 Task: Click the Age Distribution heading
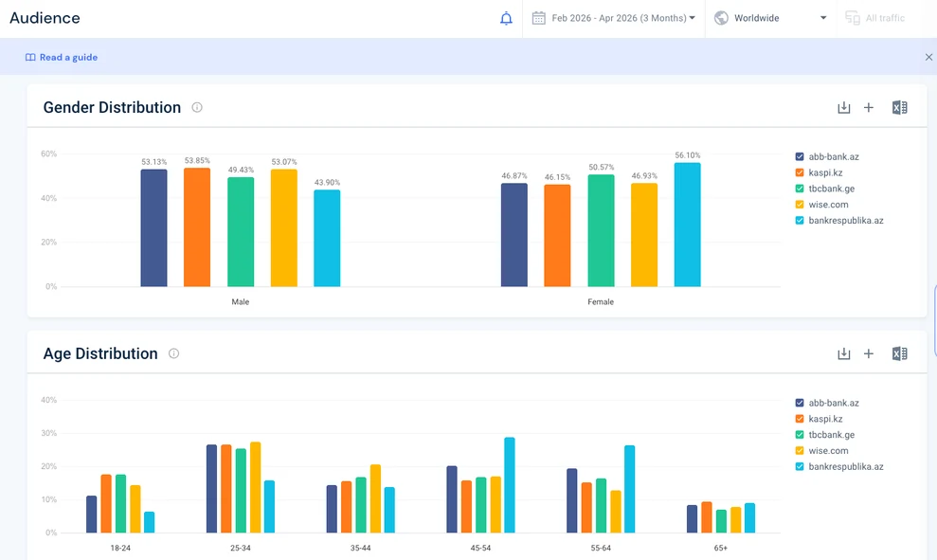pos(100,353)
